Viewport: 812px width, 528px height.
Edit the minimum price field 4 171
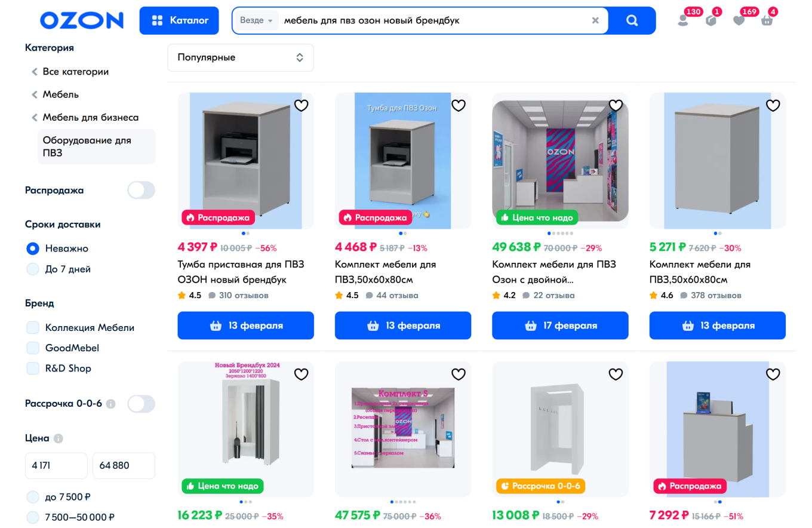[x=56, y=465]
